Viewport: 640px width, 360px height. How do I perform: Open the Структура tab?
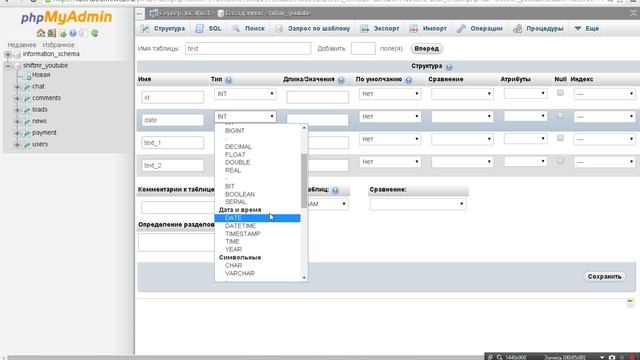(x=163, y=29)
